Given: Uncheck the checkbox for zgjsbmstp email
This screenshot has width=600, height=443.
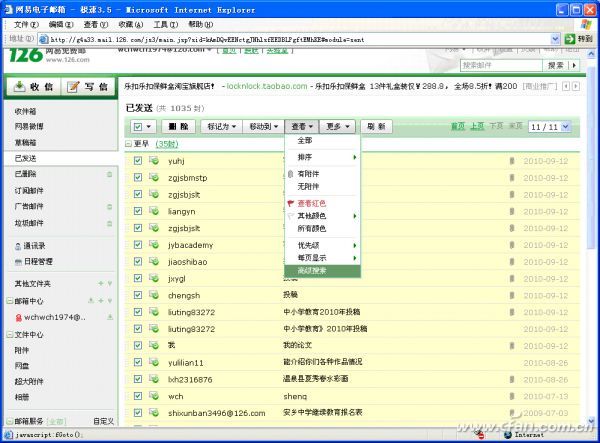Looking at the screenshot, I should click(x=138, y=178).
